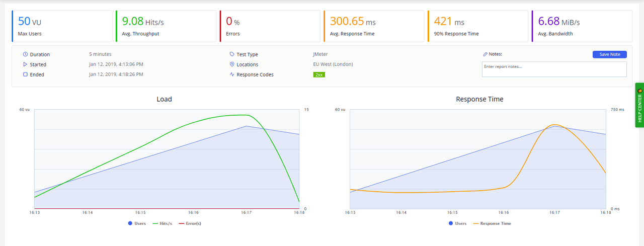Click the pencil icon next to Notes
The height and width of the screenshot is (246, 644).
(485, 54)
